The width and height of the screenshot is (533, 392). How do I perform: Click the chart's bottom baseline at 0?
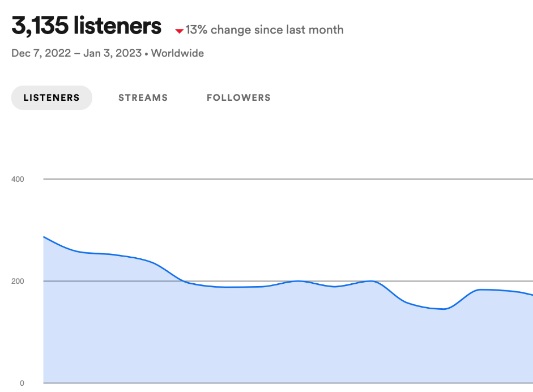coord(283,383)
